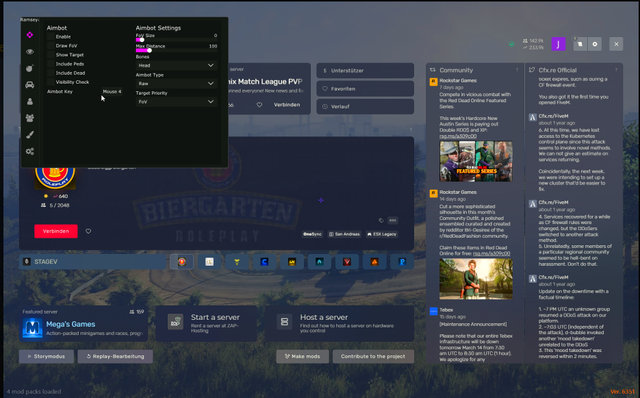Select the red round Biergarten server icon

pyautogui.click(x=182, y=262)
